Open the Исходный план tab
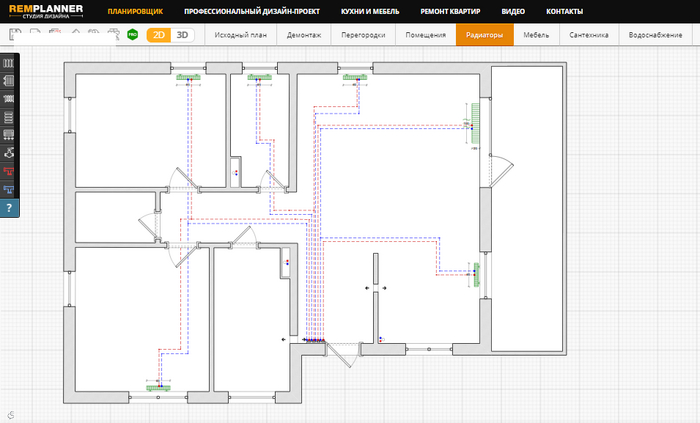Viewport: 700px width, 423px height. coord(240,35)
